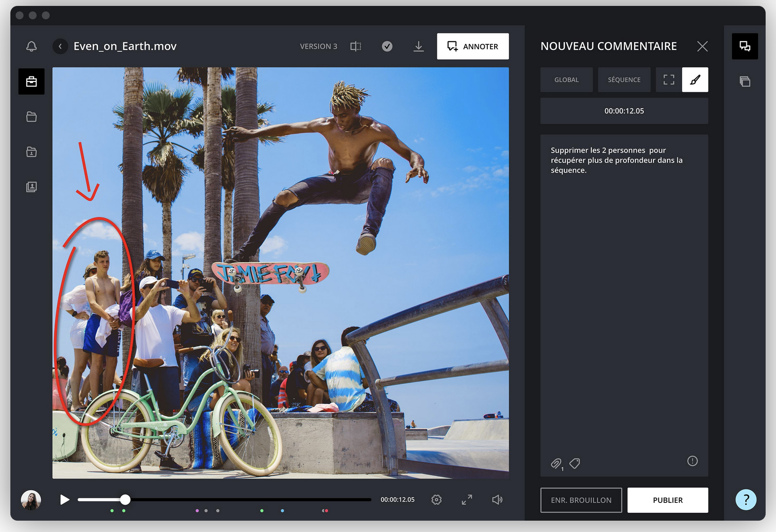Image resolution: width=776 pixels, height=532 pixels.
Task: Add a tag using the label icon
Action: pyautogui.click(x=575, y=463)
